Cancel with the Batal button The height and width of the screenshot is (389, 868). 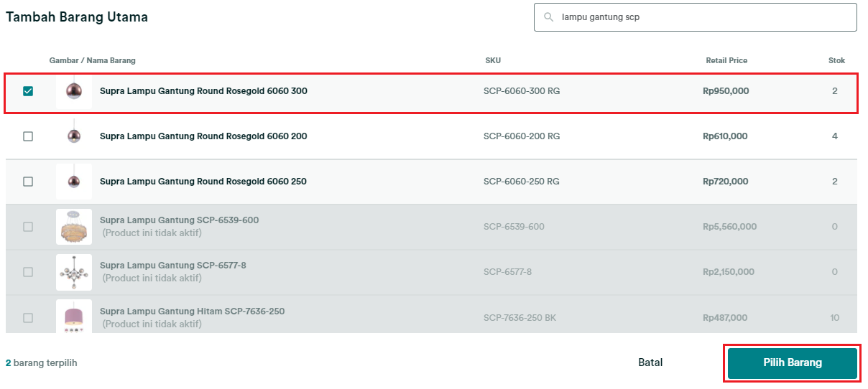click(x=650, y=362)
